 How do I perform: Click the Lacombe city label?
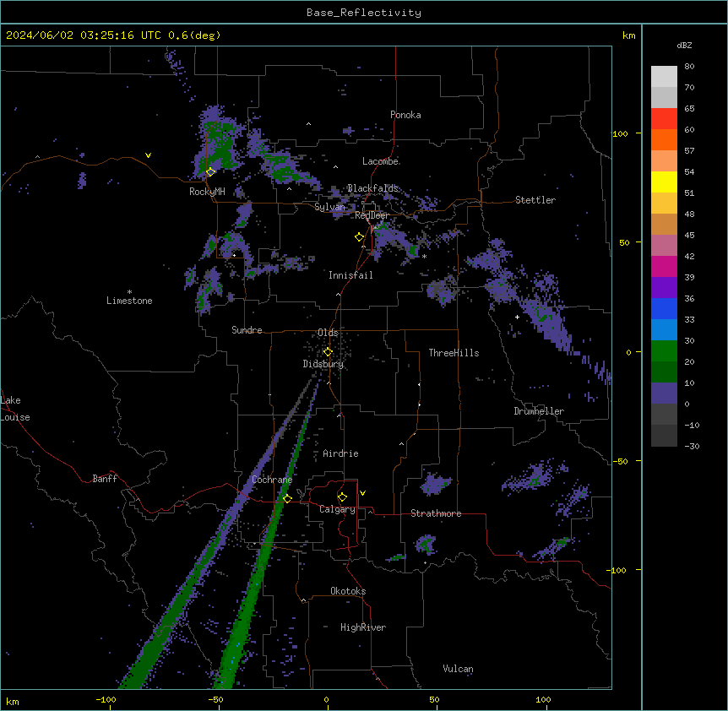coord(380,161)
